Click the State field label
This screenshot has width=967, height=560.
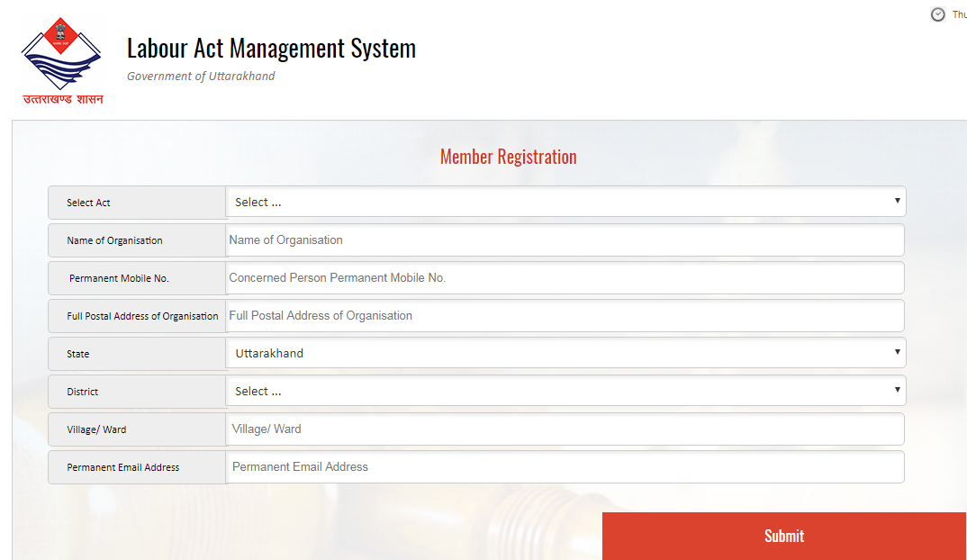pyautogui.click(x=78, y=355)
